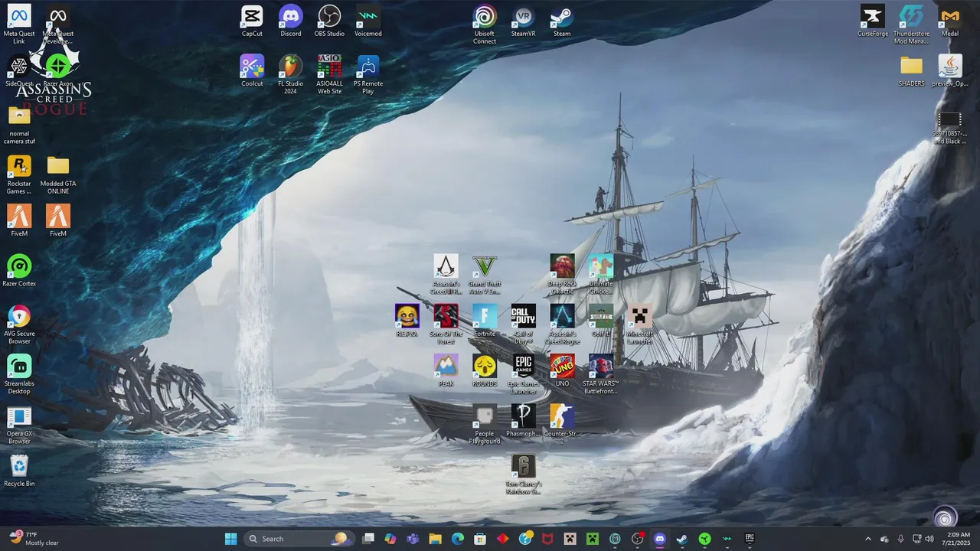Image resolution: width=980 pixels, height=551 pixels.
Task: Open Epic Games from the taskbar
Action: coord(750,539)
